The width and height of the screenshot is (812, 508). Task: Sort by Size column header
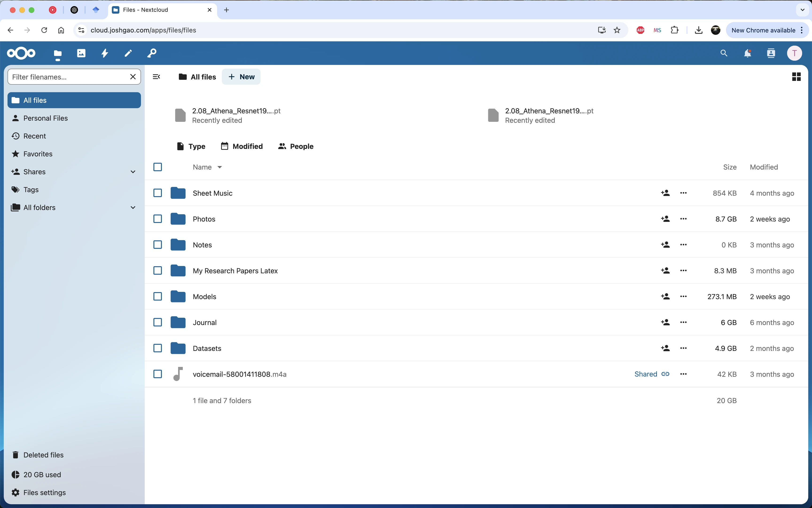click(x=730, y=167)
